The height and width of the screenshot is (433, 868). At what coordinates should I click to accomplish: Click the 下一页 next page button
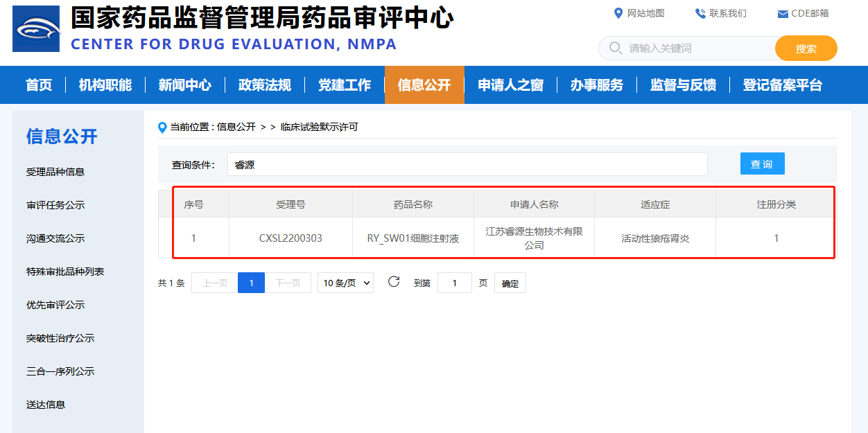(x=288, y=283)
